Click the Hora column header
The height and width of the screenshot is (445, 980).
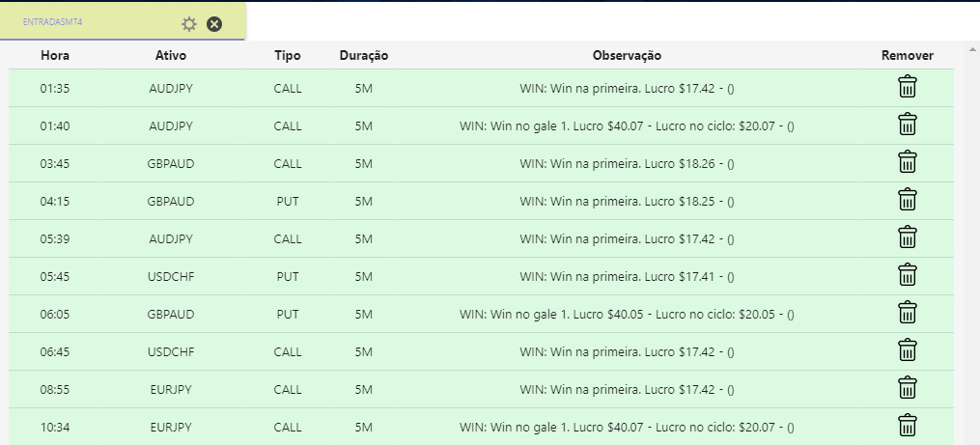coord(55,56)
